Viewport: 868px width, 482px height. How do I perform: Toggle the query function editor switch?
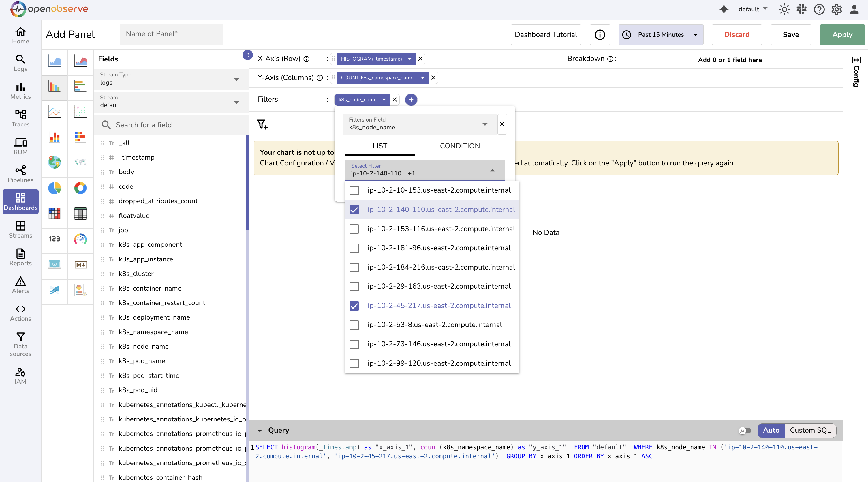coord(745,430)
